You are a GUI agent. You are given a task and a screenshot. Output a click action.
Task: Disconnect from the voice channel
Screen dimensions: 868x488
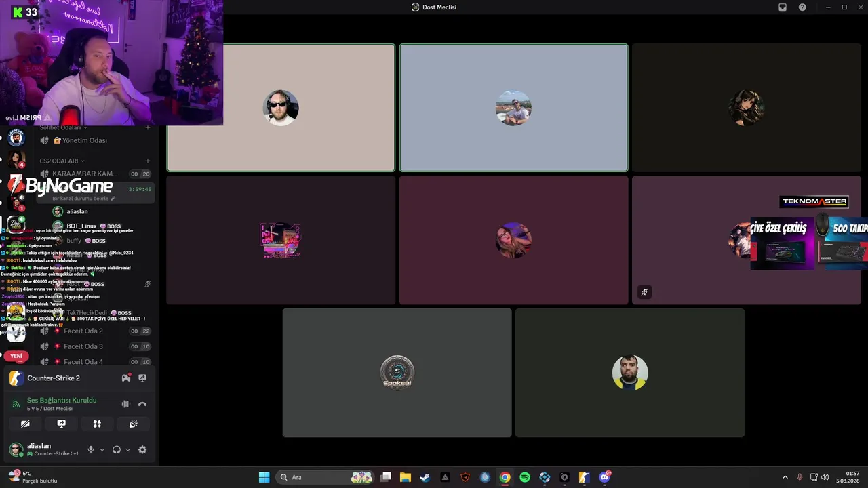142,404
